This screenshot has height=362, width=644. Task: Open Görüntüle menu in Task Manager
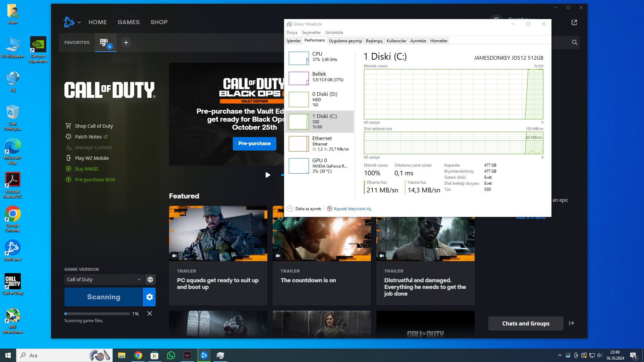tap(334, 33)
